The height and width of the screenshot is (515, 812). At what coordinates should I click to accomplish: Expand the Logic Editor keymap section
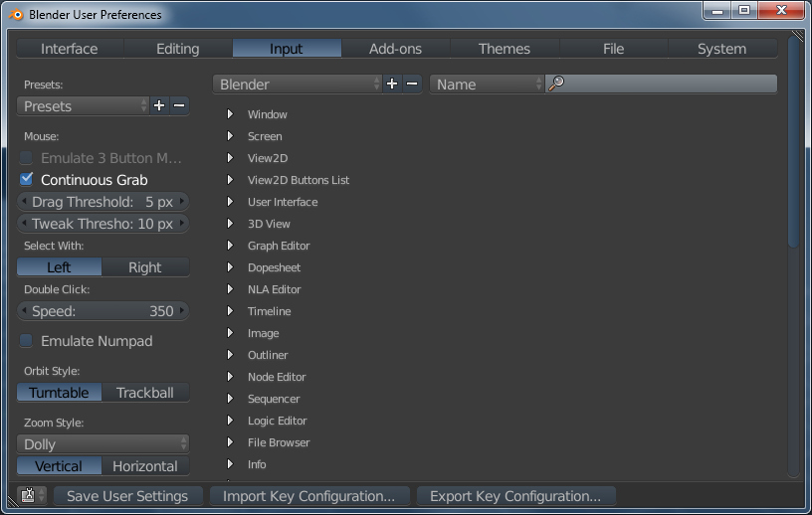[230, 420]
